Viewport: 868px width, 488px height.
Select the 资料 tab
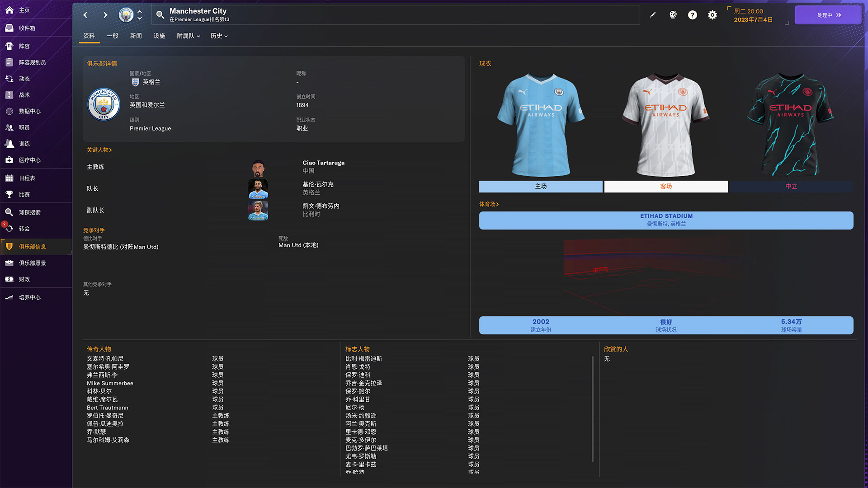89,36
